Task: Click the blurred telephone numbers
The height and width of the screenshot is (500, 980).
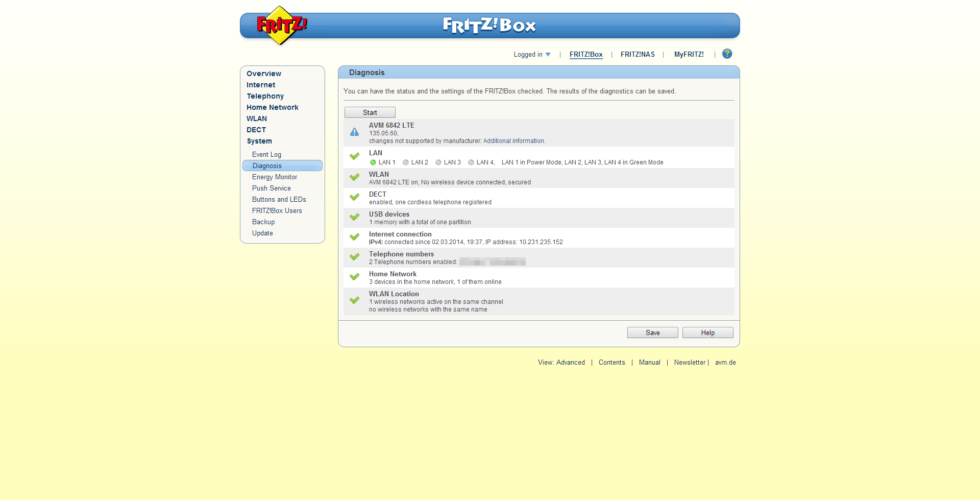Action: click(x=492, y=262)
